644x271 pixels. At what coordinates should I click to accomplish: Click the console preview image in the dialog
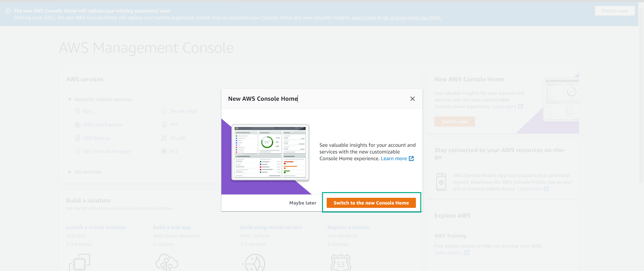(x=270, y=152)
